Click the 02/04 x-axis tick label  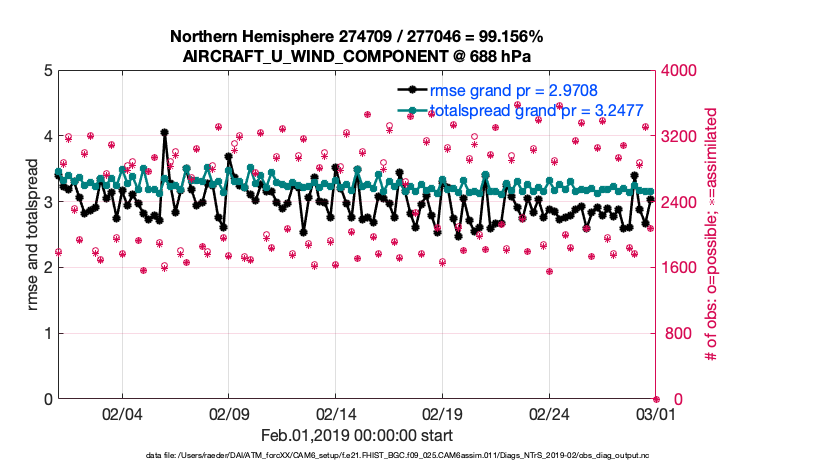(x=122, y=413)
